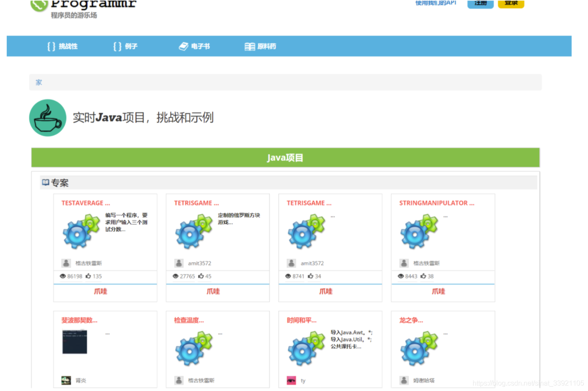The width and height of the screenshot is (588, 391).
Task: Click gear thumbnail in TETRISGAME card with 定制的俄罗斯方块
Action: click(x=194, y=232)
